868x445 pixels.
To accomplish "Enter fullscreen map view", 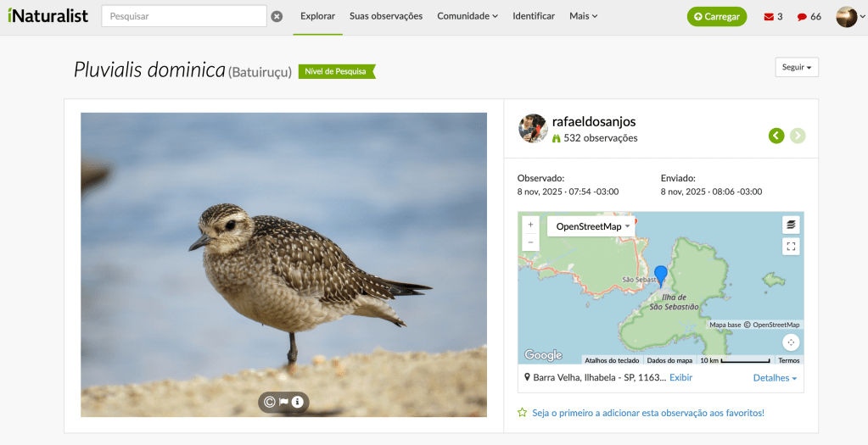I will [x=791, y=247].
